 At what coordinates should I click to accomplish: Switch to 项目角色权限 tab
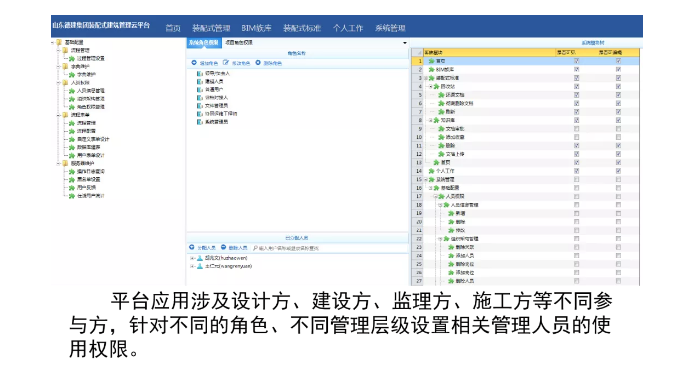[x=239, y=43]
